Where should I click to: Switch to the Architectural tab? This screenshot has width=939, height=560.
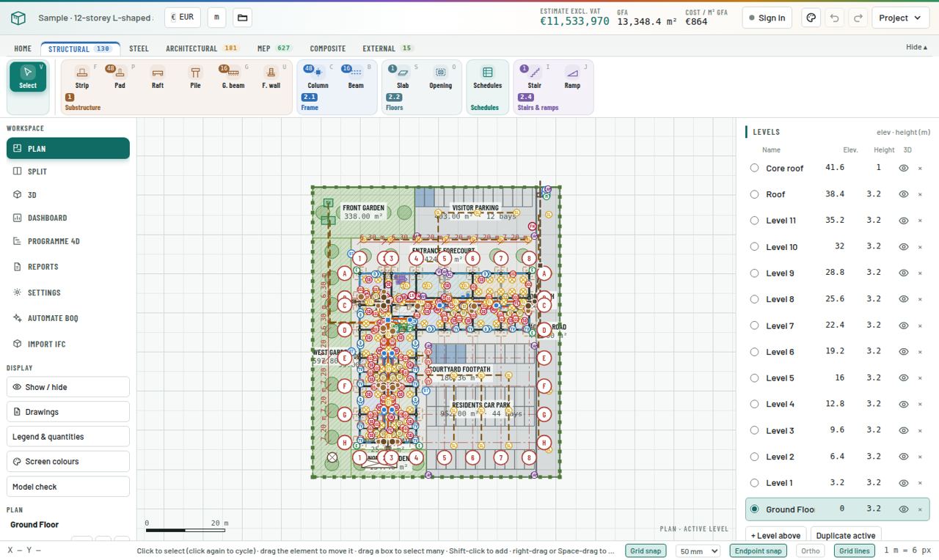pos(202,48)
